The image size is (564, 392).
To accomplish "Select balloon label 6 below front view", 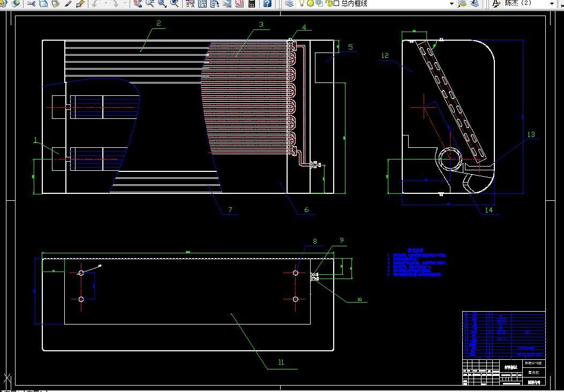I will point(306,210).
